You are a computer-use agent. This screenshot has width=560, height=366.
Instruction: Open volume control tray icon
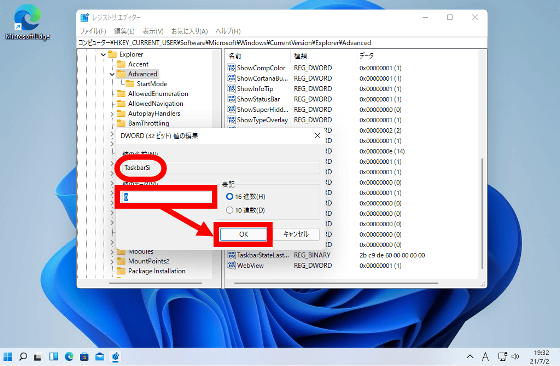[x=515, y=357]
